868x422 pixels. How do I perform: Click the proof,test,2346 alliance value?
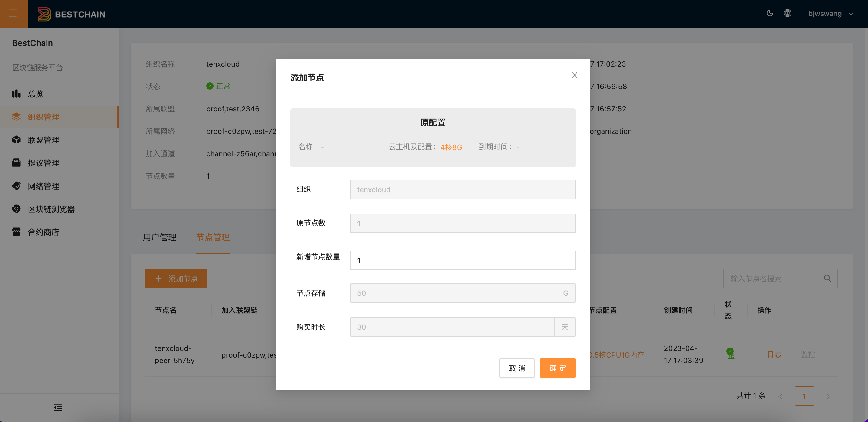click(x=233, y=109)
